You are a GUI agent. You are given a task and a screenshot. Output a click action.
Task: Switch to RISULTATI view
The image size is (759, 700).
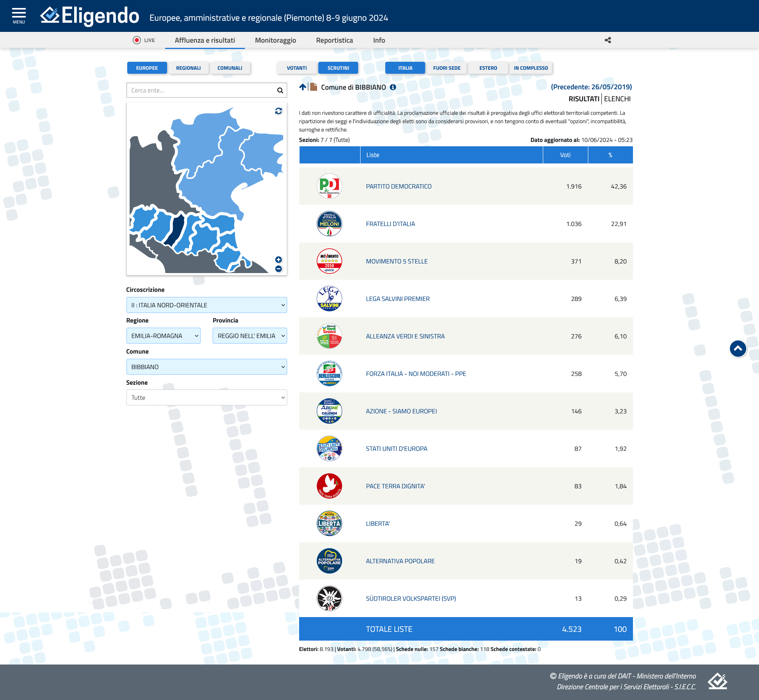point(584,99)
